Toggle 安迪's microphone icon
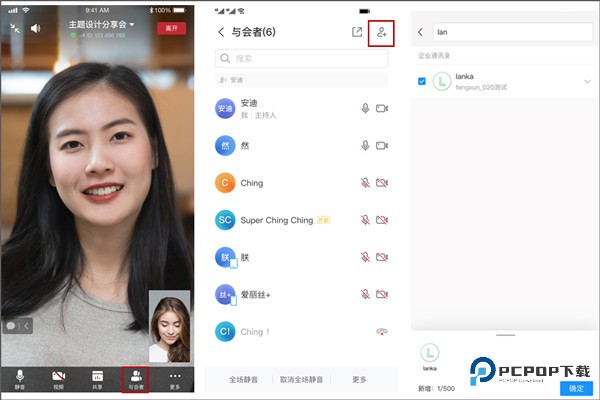The width and height of the screenshot is (600, 400). (366, 108)
